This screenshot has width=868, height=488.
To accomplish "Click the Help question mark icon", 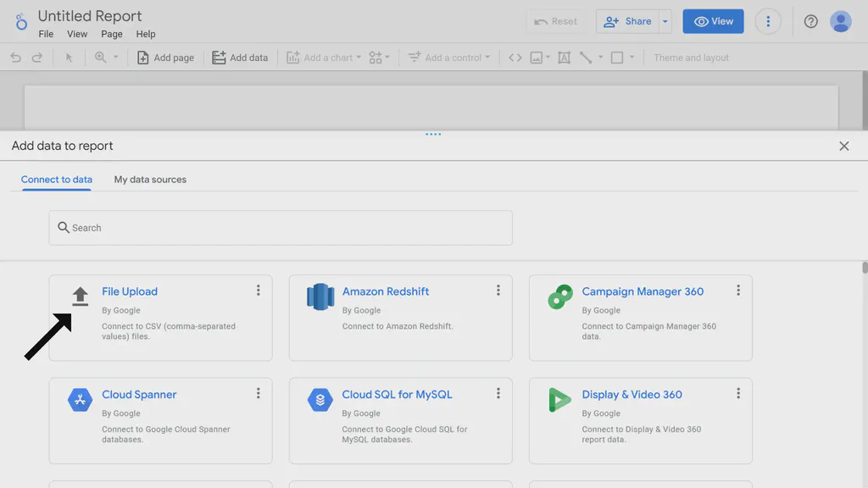I will click(810, 21).
